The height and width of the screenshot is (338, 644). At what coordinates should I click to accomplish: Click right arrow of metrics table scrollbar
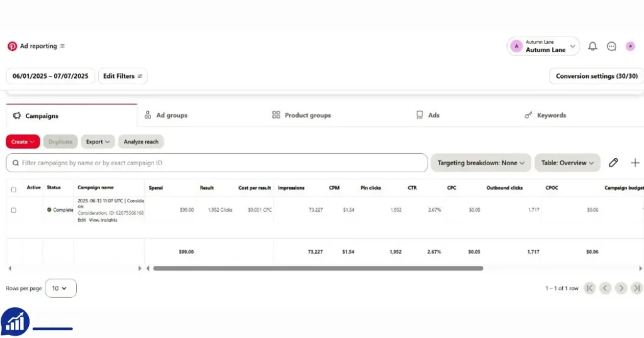click(x=640, y=268)
